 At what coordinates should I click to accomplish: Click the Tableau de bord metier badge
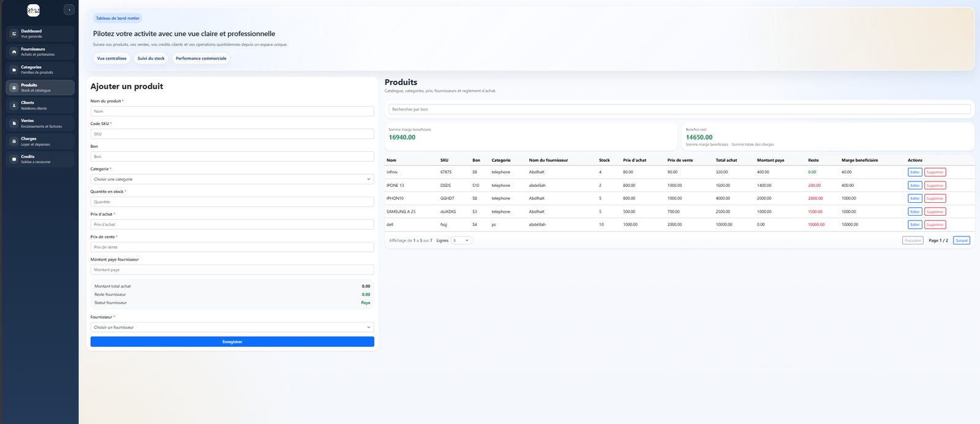[118, 18]
